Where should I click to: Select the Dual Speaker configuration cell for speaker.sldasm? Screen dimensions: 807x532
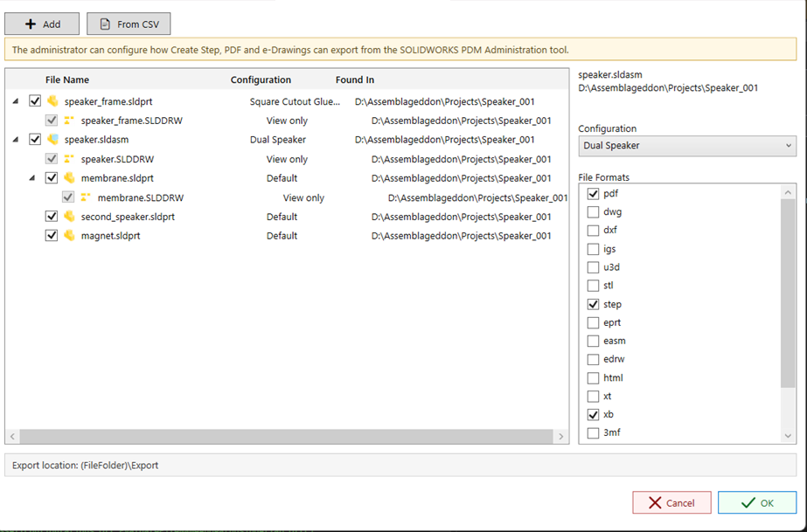(278, 140)
